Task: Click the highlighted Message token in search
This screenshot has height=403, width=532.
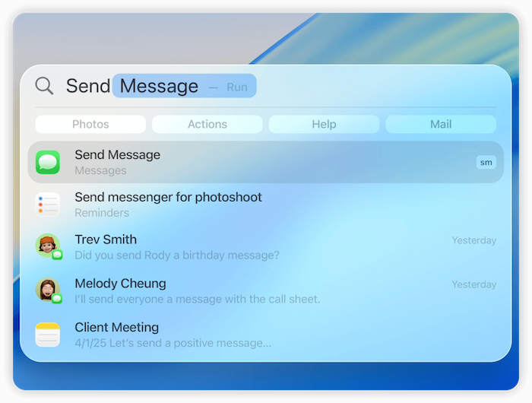Action: pyautogui.click(x=159, y=86)
